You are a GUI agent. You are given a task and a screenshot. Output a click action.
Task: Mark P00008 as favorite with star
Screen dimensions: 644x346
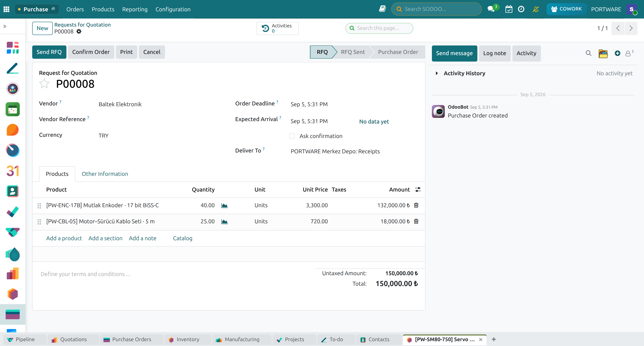(44, 84)
